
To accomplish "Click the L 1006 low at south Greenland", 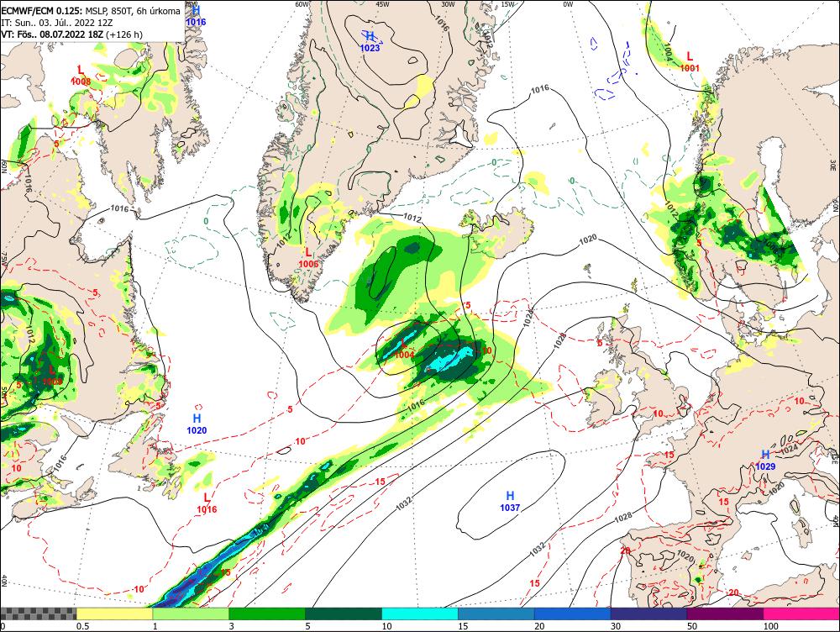I will [308, 258].
